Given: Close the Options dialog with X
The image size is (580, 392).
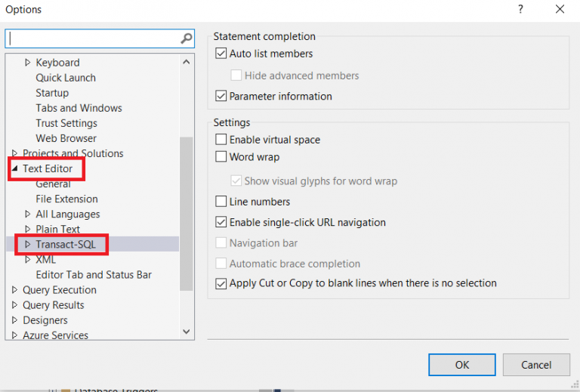Looking at the screenshot, I should pos(560,9).
